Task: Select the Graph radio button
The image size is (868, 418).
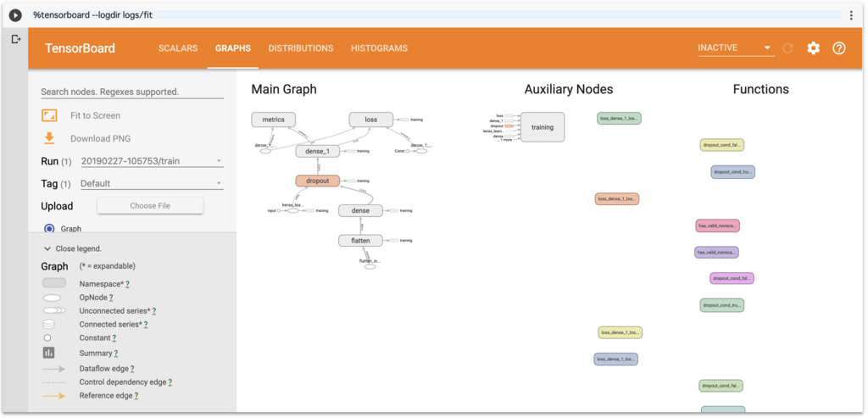Action: [x=49, y=228]
